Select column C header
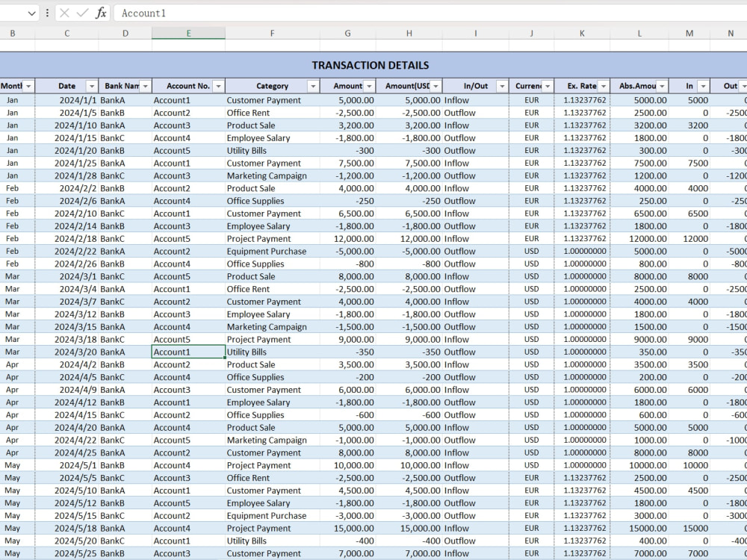This screenshot has height=560, width=747. pos(66,34)
